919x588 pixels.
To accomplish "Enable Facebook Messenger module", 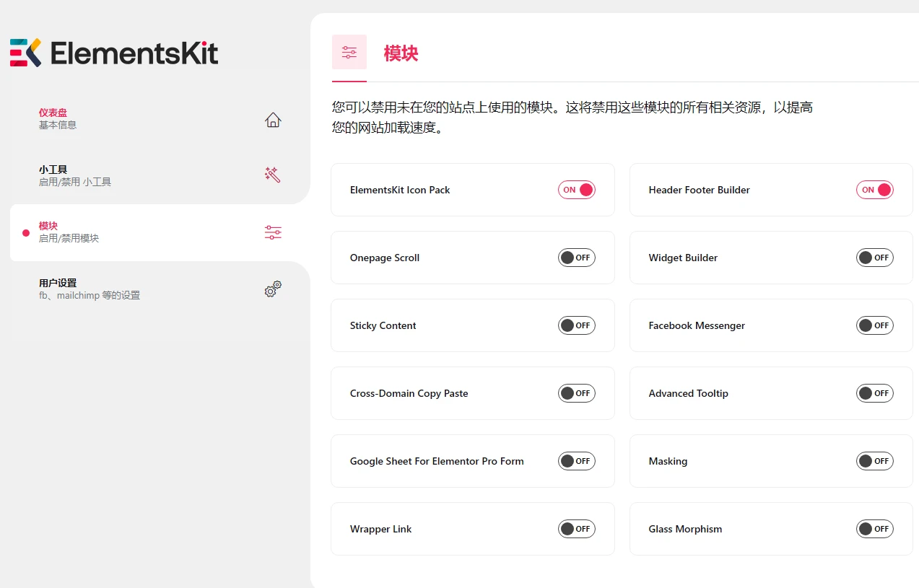I will [874, 325].
